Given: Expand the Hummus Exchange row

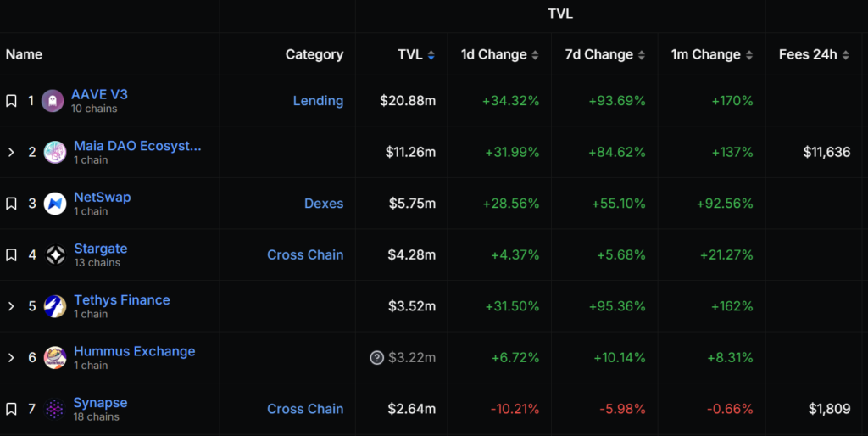Looking at the screenshot, I should pyautogui.click(x=11, y=358).
